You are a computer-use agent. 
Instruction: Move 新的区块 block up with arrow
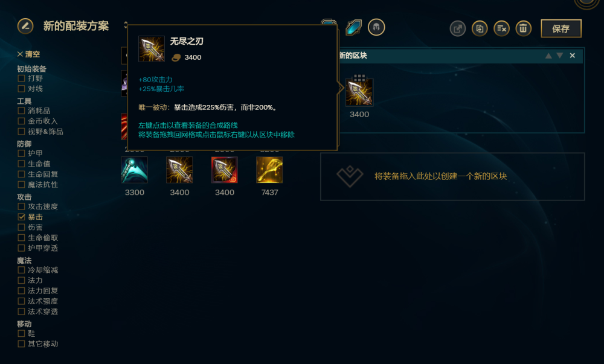click(x=548, y=56)
